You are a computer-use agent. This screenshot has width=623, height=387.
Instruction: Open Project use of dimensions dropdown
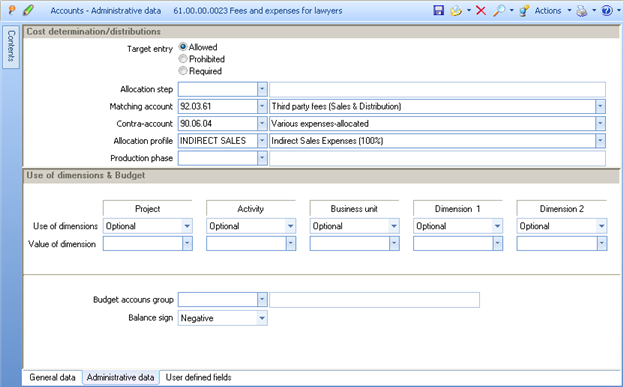pos(187,226)
